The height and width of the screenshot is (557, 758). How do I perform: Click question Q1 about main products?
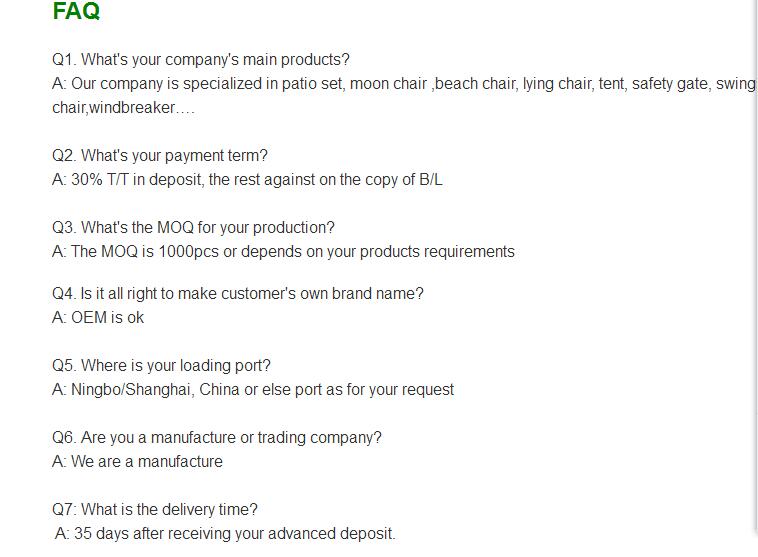[200, 60]
